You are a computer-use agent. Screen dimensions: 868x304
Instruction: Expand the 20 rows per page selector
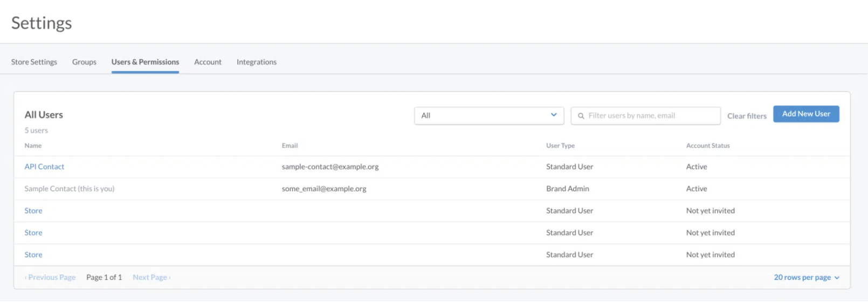coord(807,278)
